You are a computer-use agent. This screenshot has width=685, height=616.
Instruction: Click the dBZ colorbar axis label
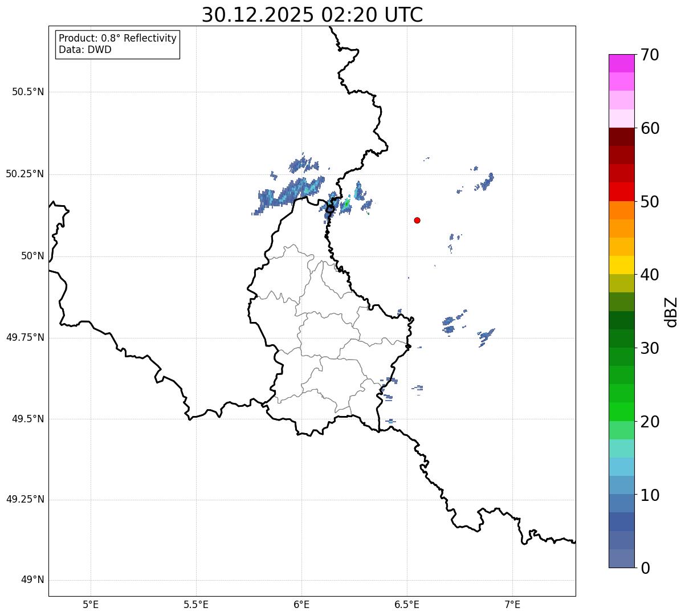point(671,311)
